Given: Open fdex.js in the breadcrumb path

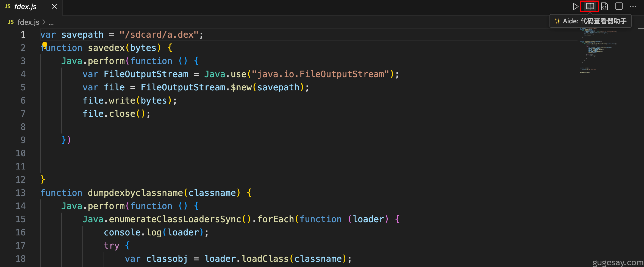Looking at the screenshot, I should (28, 22).
